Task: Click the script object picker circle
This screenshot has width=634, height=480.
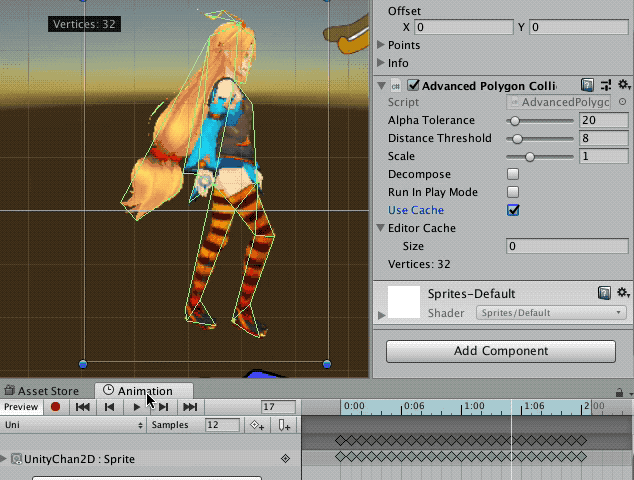Action: (623, 102)
